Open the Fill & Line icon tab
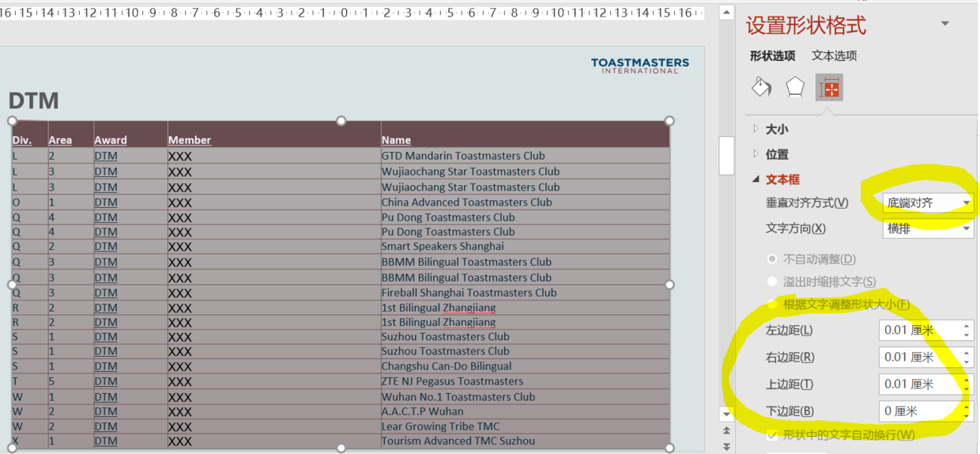Viewport: 980px width, 454px height. click(761, 87)
